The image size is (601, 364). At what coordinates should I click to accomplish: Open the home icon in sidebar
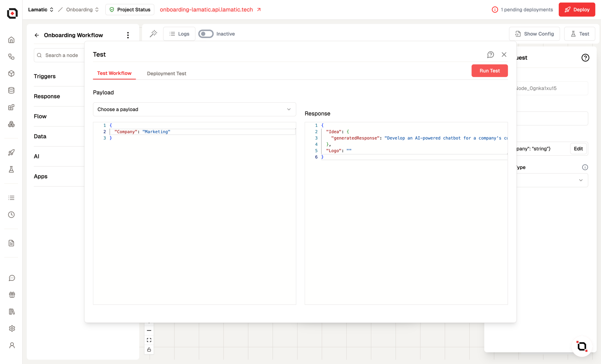tap(11, 40)
